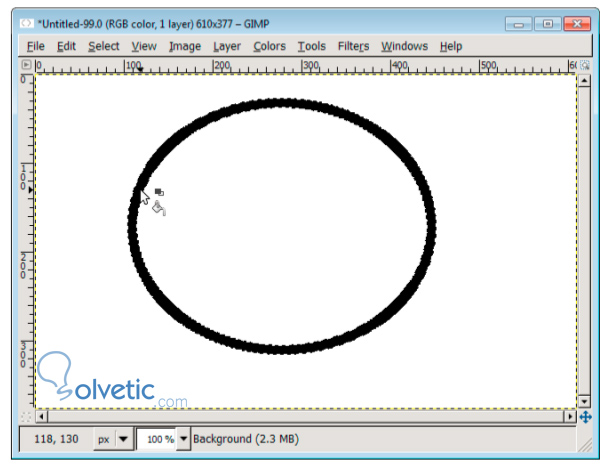
Task: Open the Filters menu
Action: click(x=353, y=46)
